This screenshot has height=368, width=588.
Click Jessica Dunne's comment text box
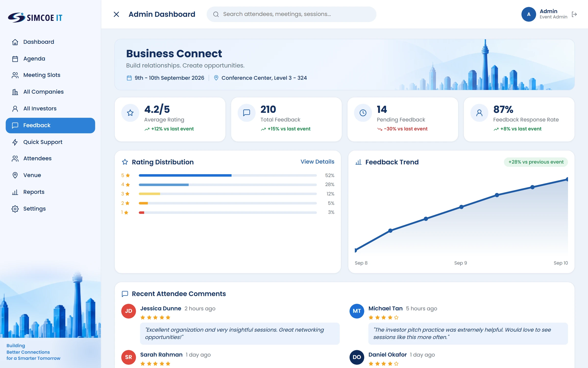pos(240,333)
